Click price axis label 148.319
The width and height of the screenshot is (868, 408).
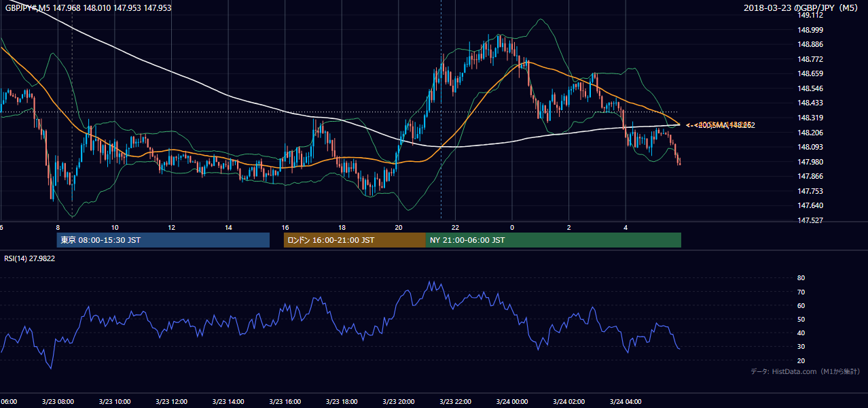coord(810,118)
